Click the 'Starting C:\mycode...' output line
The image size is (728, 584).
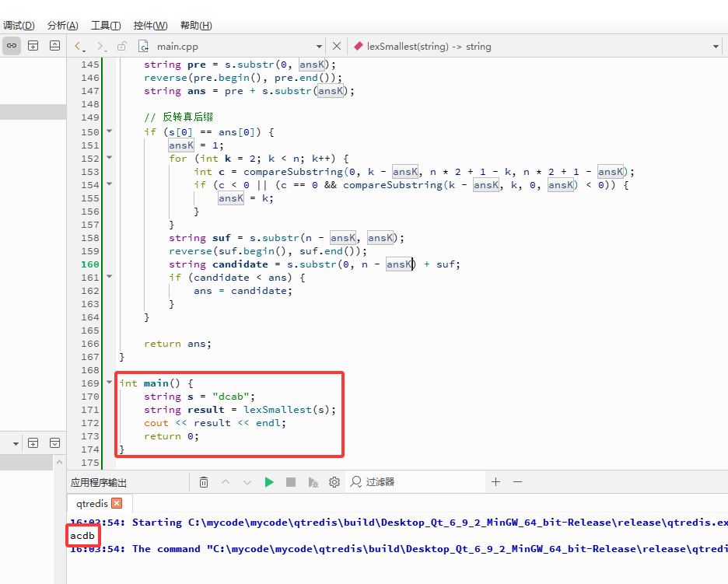click(x=399, y=523)
